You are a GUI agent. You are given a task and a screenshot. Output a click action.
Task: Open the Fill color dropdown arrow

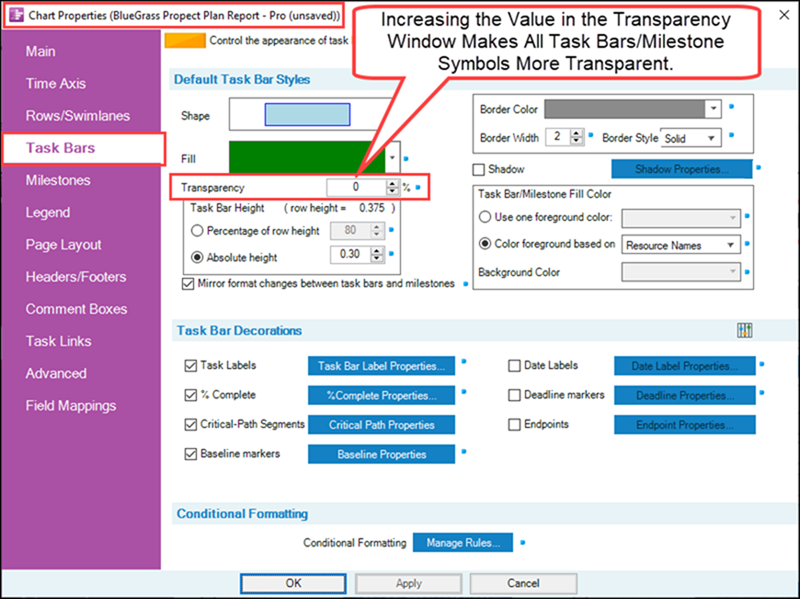tap(392, 158)
